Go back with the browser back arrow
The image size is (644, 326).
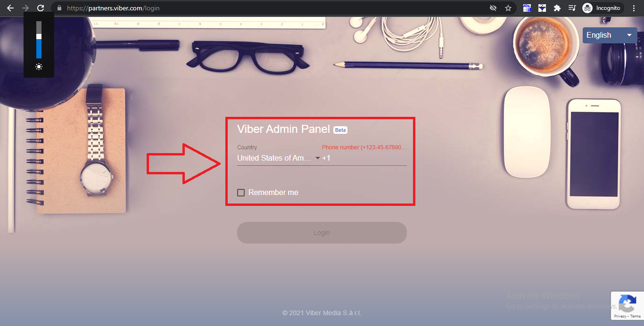(10, 8)
